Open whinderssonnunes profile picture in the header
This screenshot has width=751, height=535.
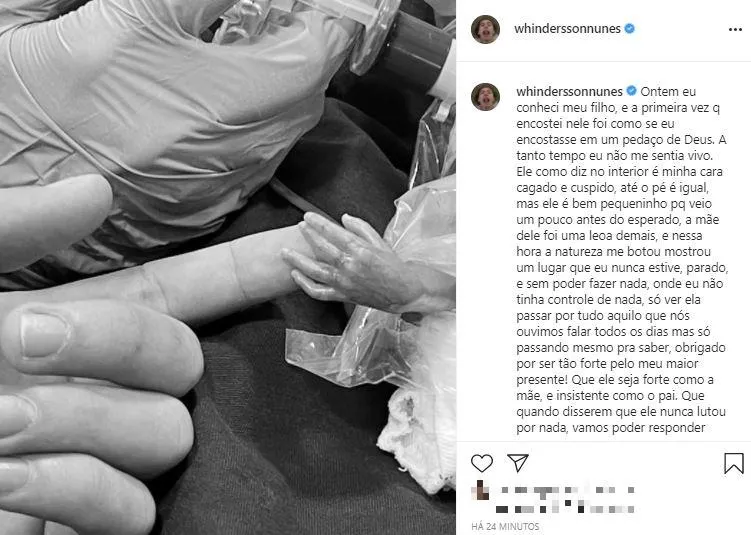pyautogui.click(x=485, y=29)
